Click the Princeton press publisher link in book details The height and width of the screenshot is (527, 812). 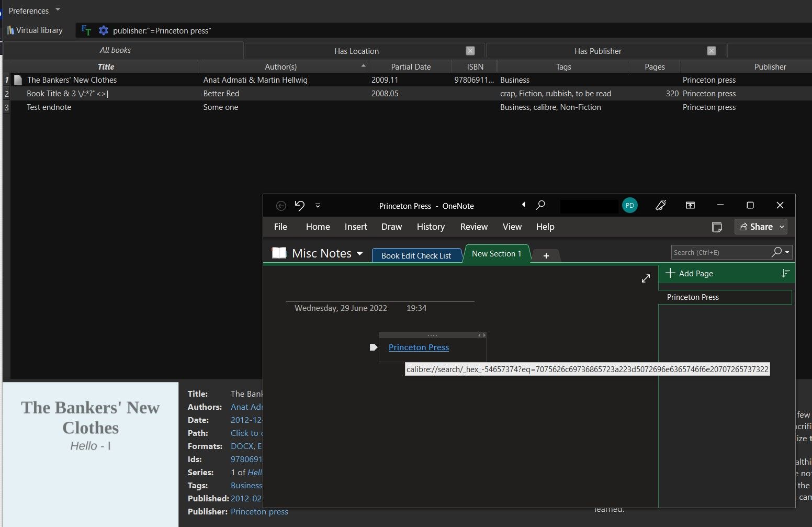(x=260, y=511)
